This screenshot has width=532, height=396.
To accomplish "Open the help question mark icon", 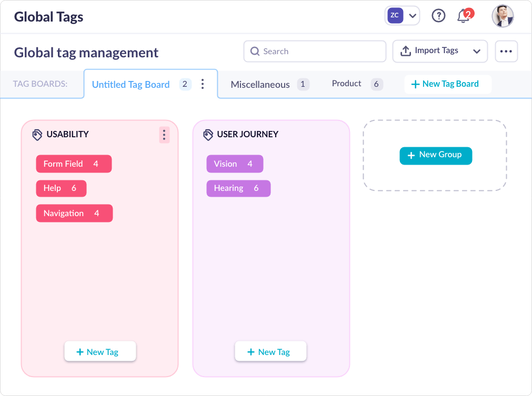I will (438, 16).
